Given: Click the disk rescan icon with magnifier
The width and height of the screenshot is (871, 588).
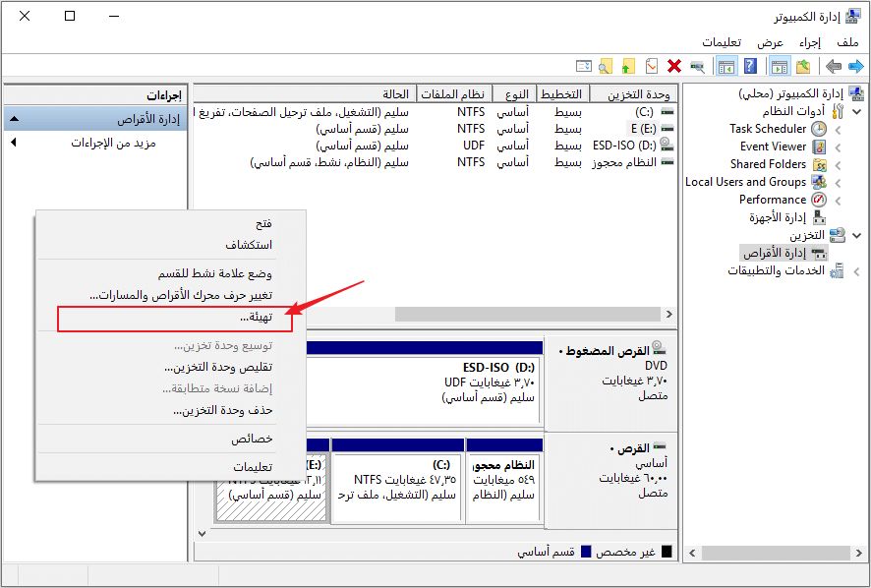Looking at the screenshot, I should (698, 67).
